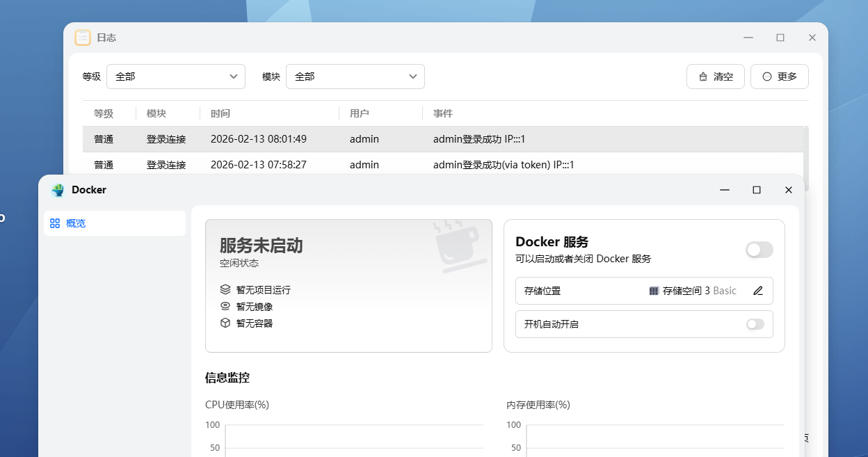
Task: Click the layers icon beside 暂无项目运行
Action: pyautogui.click(x=225, y=289)
